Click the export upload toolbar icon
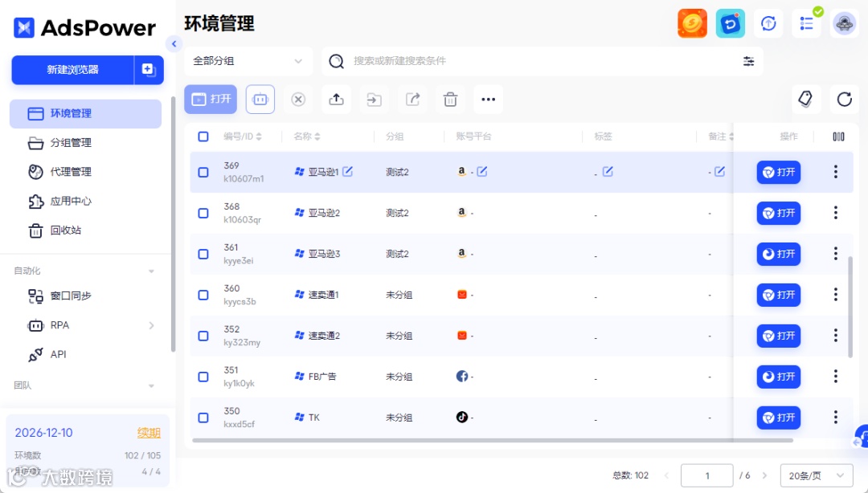868x493 pixels. pyautogui.click(x=336, y=100)
